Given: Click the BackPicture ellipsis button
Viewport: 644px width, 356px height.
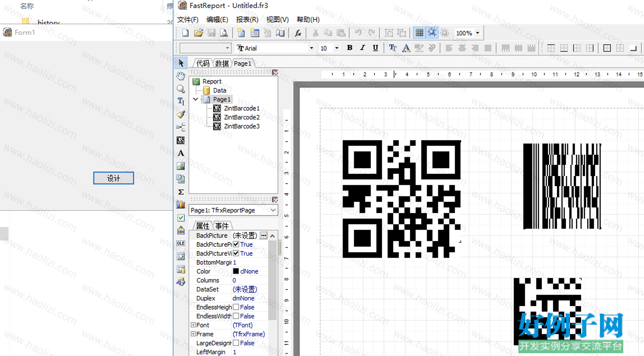Looking at the screenshot, I should tap(263, 235).
